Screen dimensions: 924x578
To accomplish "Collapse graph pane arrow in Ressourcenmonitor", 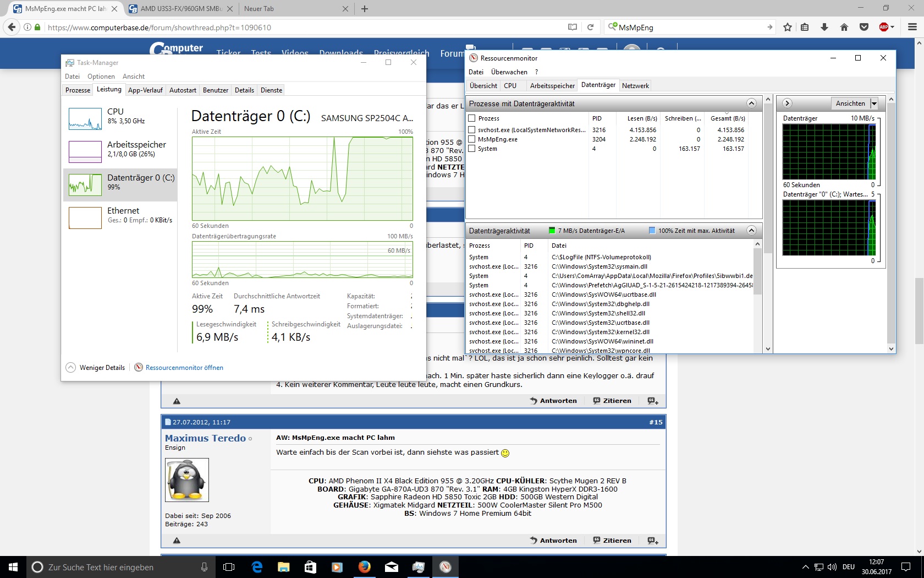I will tap(787, 103).
